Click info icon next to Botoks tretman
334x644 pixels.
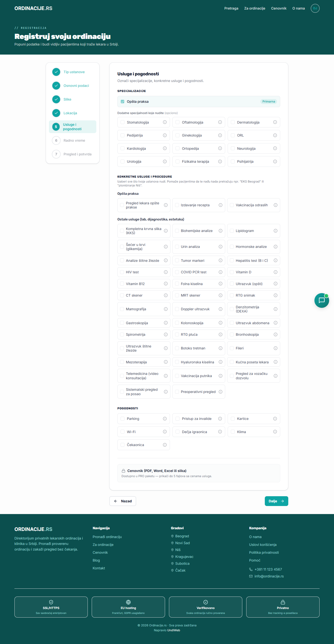click(220, 348)
